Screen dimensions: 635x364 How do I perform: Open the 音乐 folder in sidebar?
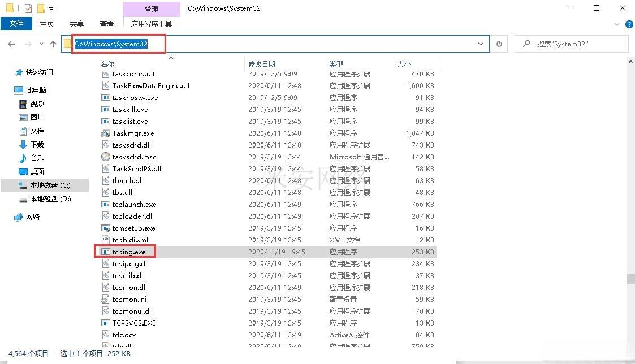pyautogui.click(x=37, y=158)
